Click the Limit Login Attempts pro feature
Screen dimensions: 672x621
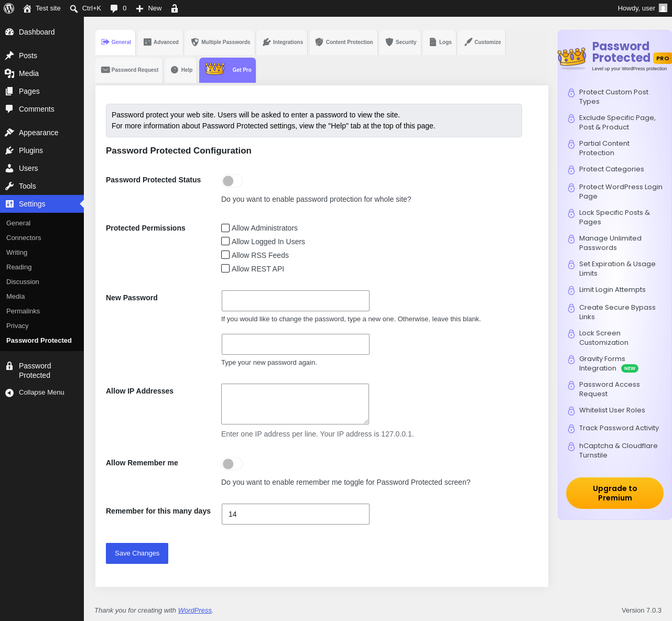pyautogui.click(x=612, y=290)
